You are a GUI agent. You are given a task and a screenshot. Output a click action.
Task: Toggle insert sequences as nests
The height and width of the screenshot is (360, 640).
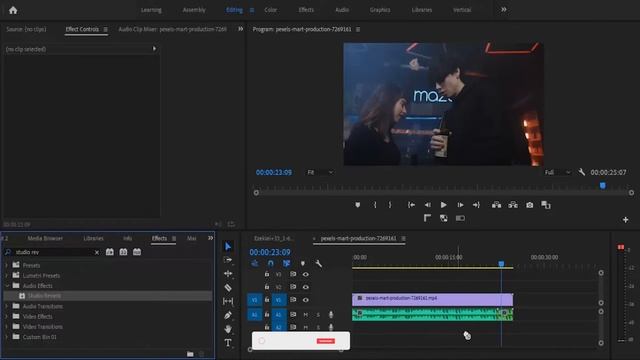tap(255, 264)
